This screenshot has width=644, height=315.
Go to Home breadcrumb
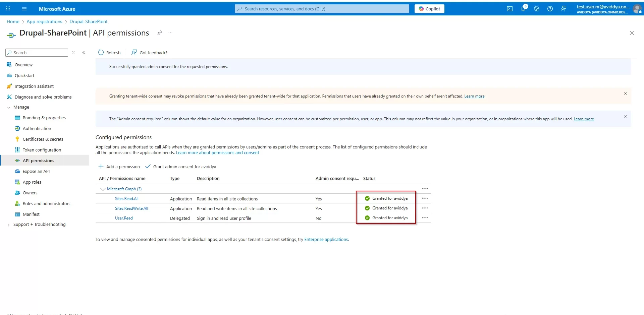tap(13, 21)
